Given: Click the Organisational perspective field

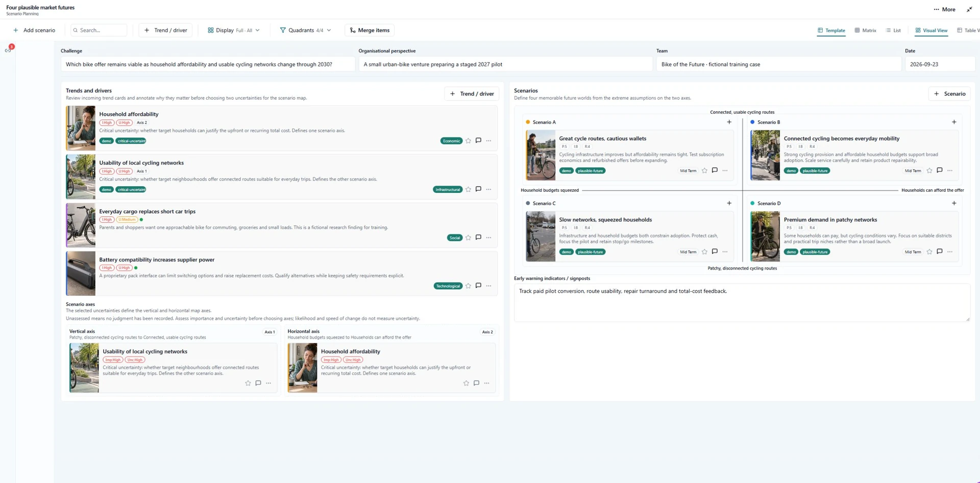Looking at the screenshot, I should [x=505, y=64].
